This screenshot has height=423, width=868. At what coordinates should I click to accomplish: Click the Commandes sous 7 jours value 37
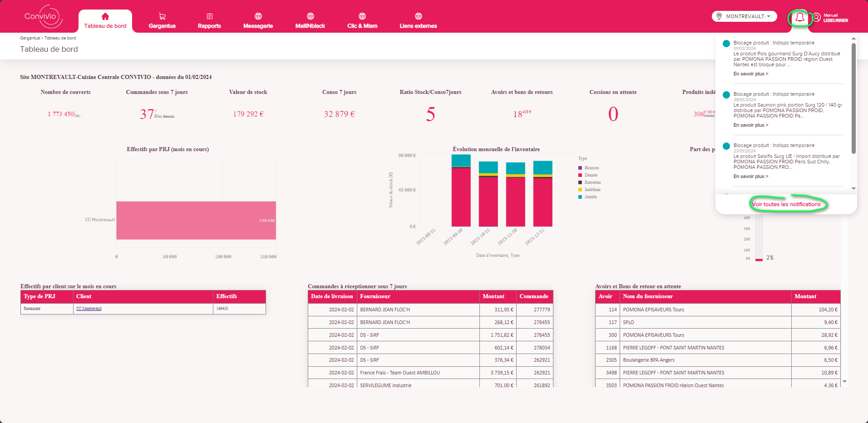click(147, 114)
